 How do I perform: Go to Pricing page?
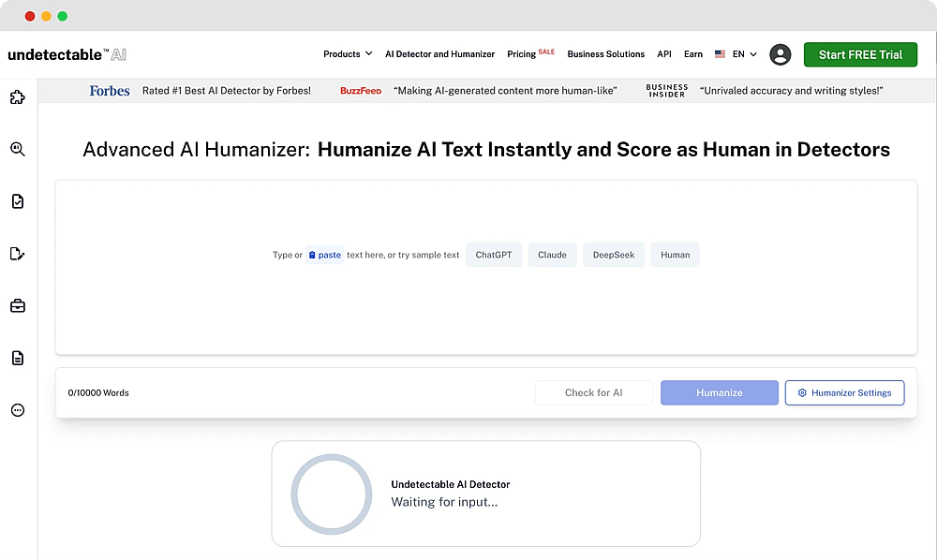521,54
